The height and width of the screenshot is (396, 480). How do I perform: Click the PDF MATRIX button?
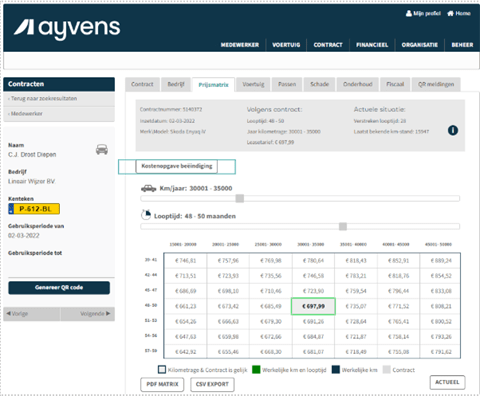pos(162,384)
